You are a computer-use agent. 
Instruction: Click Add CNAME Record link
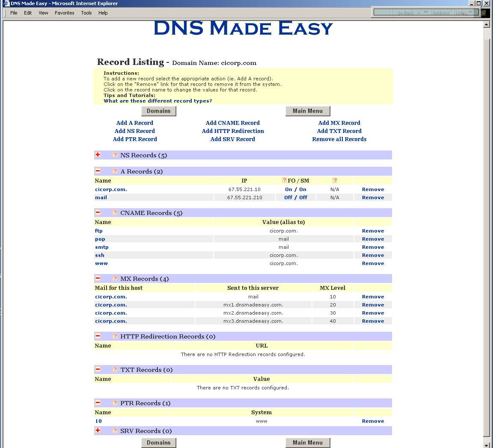233,123
